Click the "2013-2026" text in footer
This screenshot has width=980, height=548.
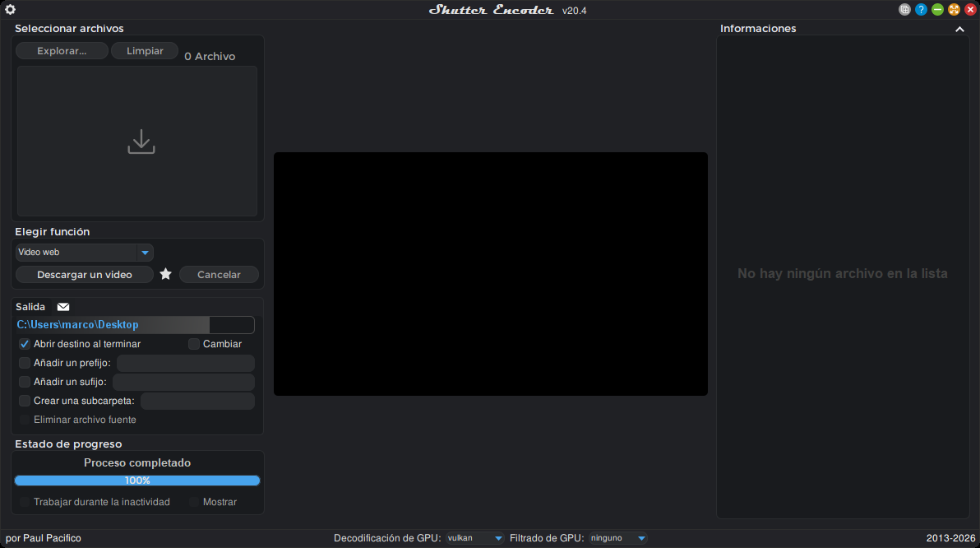(950, 538)
